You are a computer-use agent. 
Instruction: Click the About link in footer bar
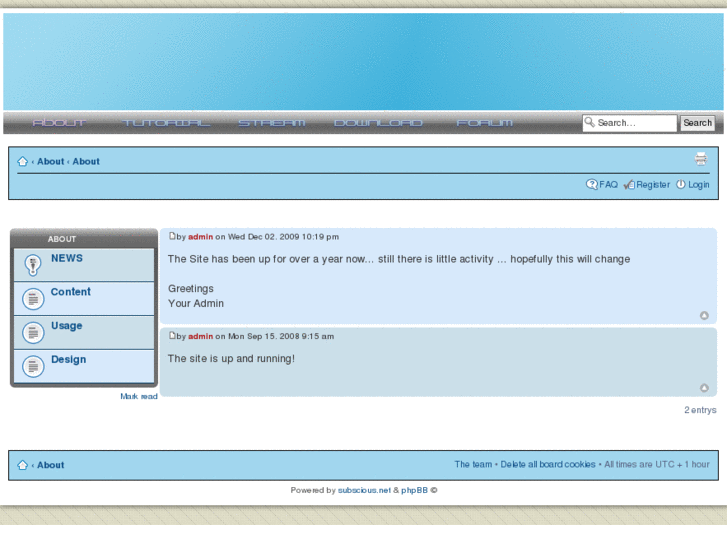(51, 465)
